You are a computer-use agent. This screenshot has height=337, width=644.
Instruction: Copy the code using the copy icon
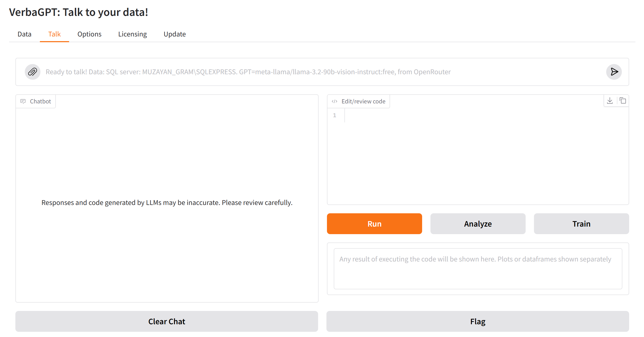coord(623,101)
